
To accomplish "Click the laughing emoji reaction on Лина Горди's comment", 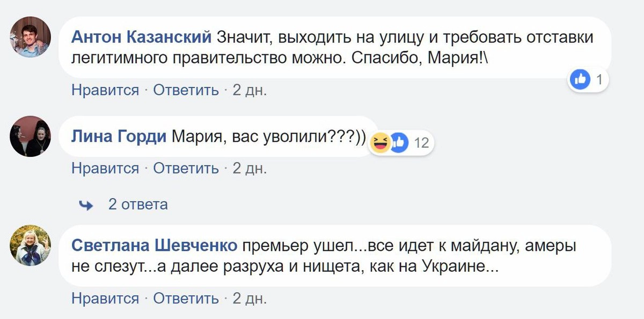I will 380,143.
